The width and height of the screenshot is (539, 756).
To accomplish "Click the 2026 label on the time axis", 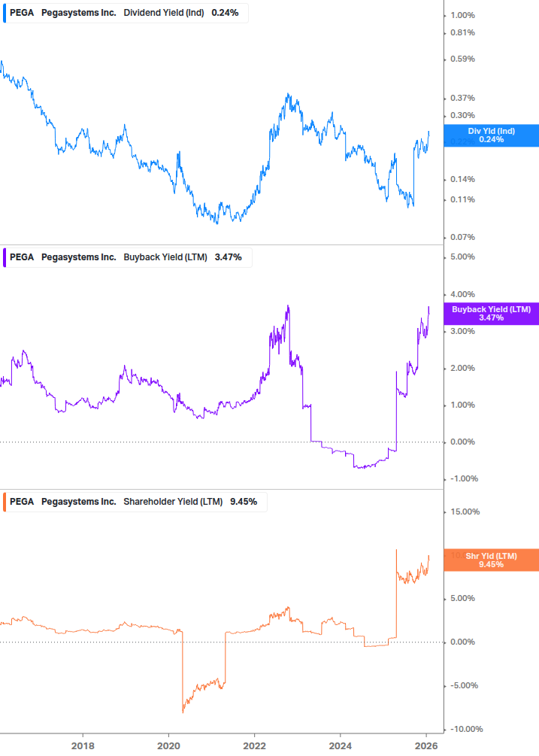I will click(426, 746).
